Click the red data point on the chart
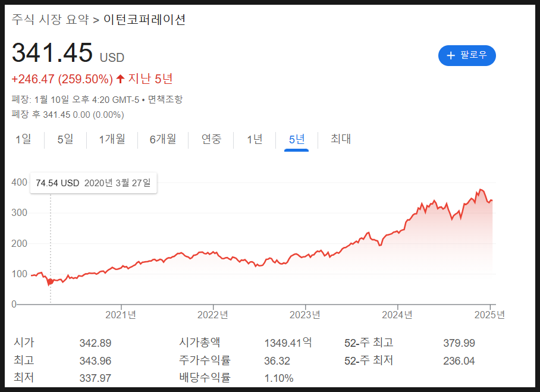The height and width of the screenshot is (392, 540). (51, 282)
